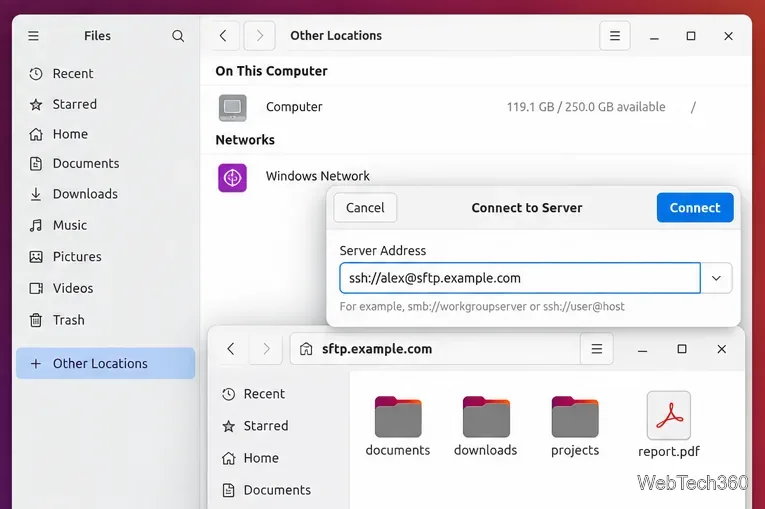Select Downloads in the main sidebar
Viewport: 765px width, 509px height.
(105, 194)
